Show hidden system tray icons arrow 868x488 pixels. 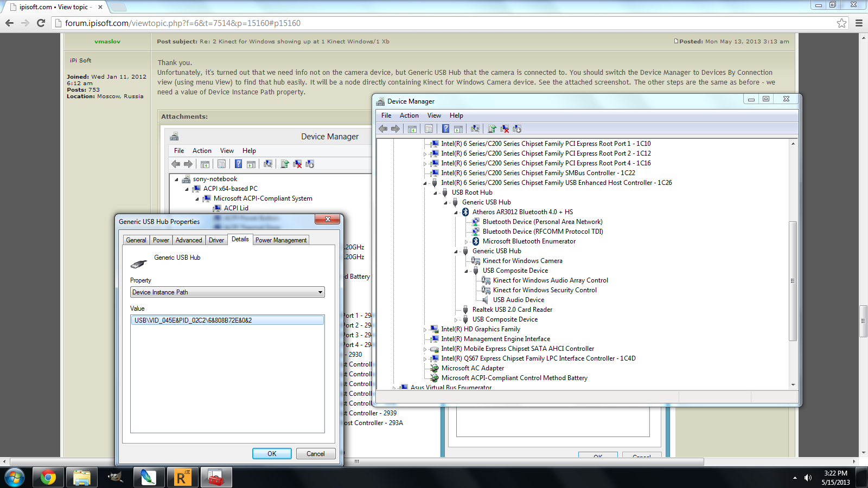795,478
